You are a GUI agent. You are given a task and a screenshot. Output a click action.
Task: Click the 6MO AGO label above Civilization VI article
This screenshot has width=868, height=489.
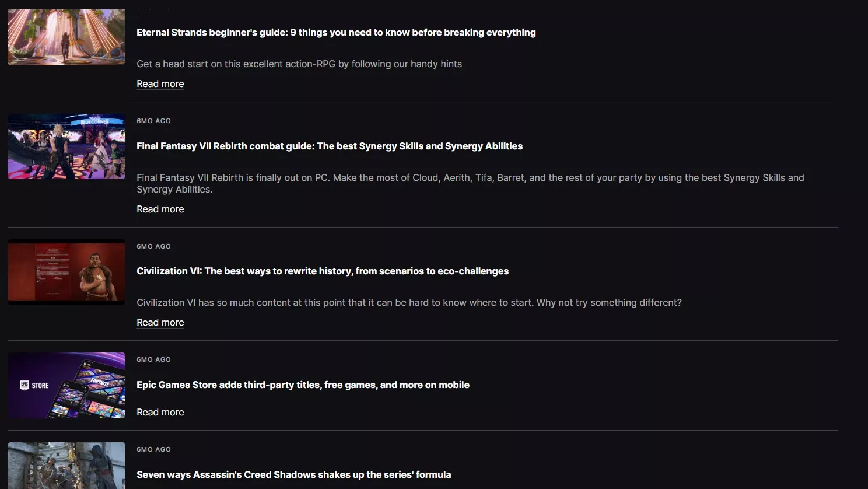(x=154, y=246)
